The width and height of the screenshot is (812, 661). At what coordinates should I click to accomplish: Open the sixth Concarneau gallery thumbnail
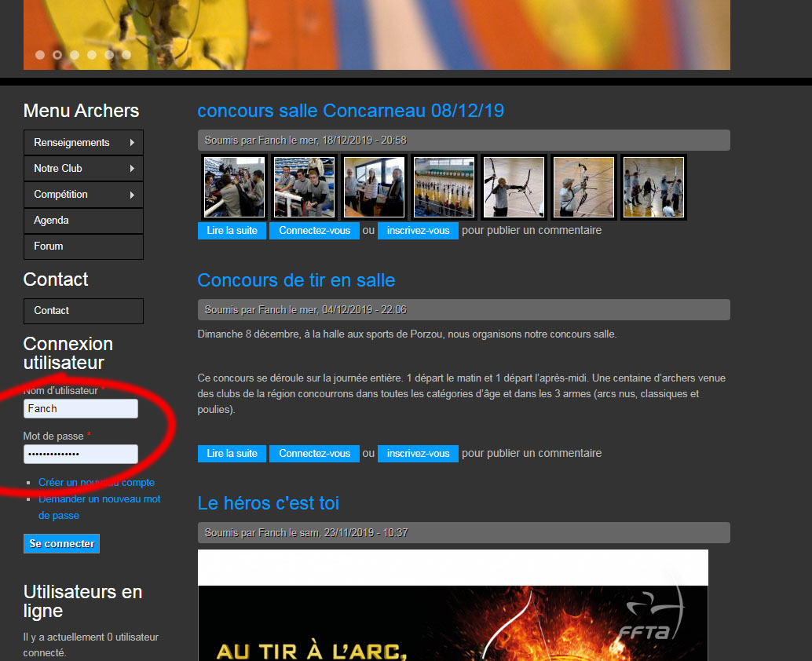tap(583, 187)
